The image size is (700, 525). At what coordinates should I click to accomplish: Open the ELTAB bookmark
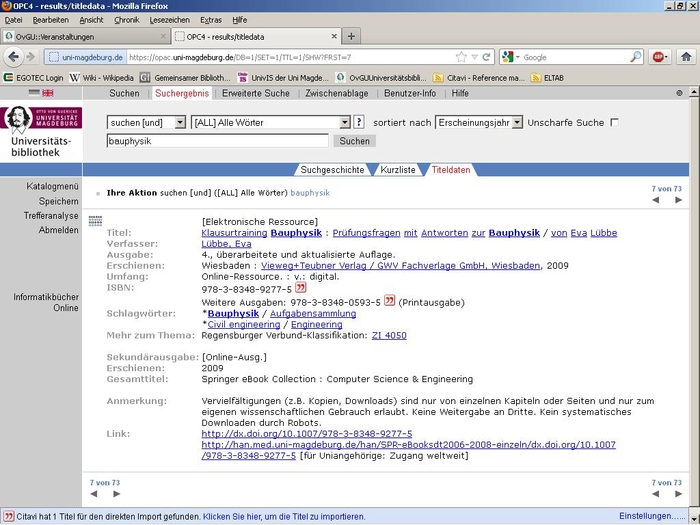point(547,78)
